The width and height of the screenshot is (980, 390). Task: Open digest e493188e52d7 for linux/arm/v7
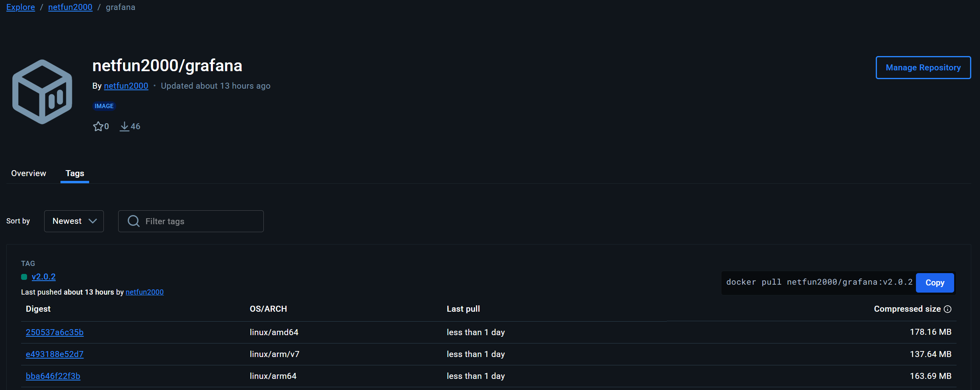(55, 354)
